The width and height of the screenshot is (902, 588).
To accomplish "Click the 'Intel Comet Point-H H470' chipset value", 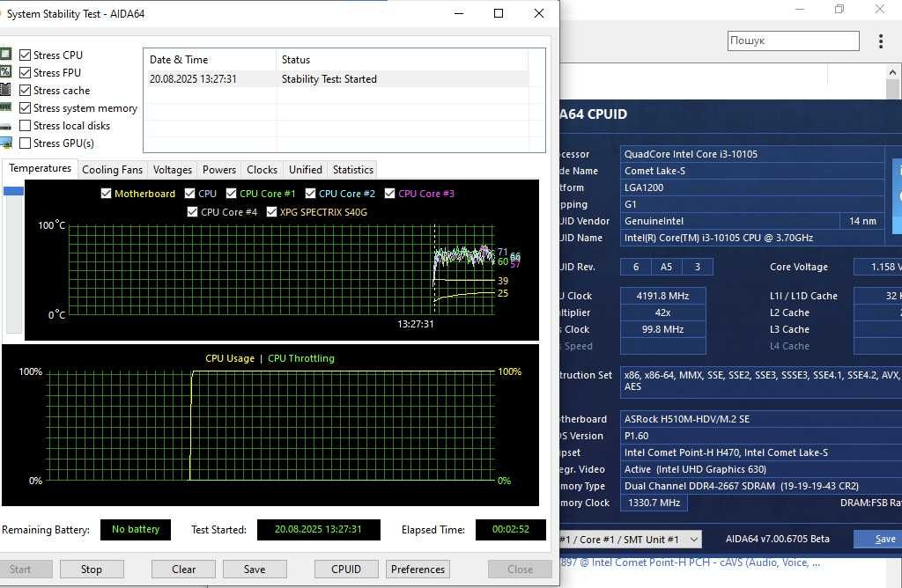I will click(x=761, y=452).
